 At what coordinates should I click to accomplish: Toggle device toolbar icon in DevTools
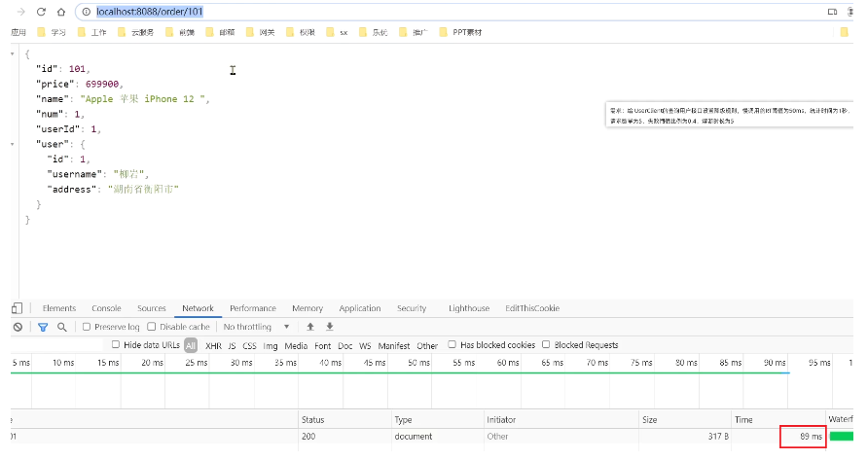coord(17,308)
